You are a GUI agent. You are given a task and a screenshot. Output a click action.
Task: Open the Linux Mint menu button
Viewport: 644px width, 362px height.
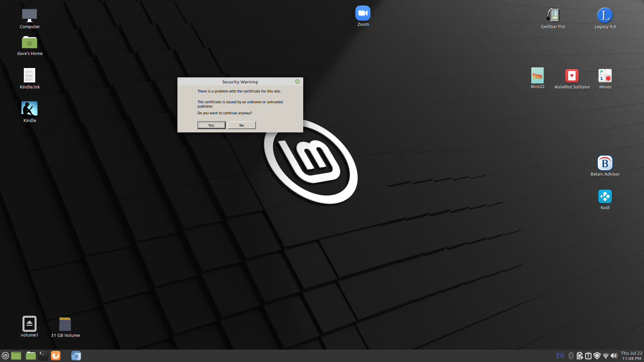(x=5, y=356)
